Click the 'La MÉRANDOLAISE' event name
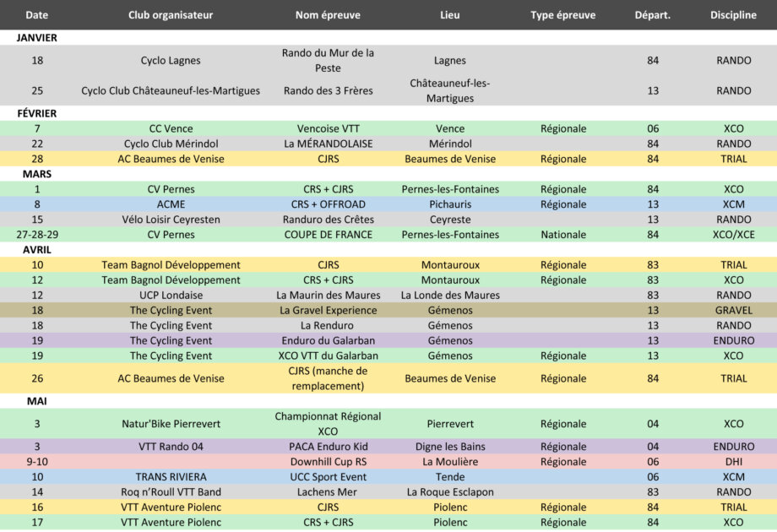 pyautogui.click(x=328, y=144)
